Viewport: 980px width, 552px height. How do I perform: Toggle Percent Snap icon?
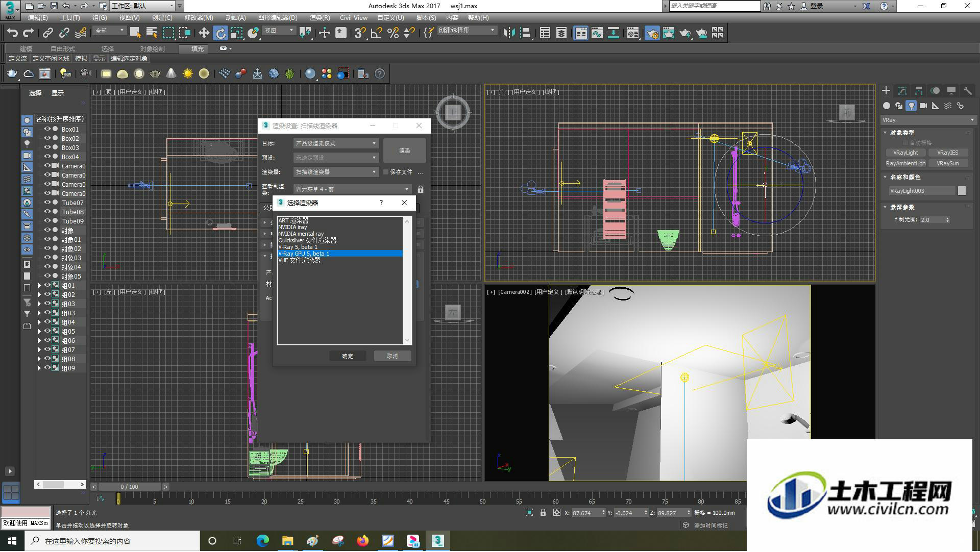[393, 33]
